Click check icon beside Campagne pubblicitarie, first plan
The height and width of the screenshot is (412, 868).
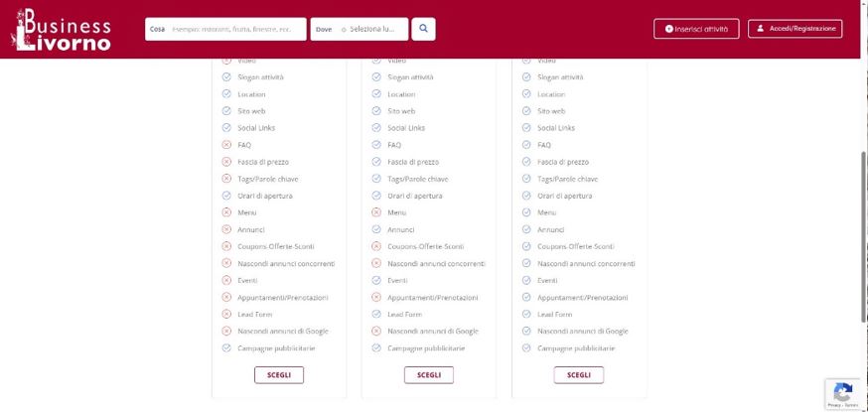pos(226,348)
